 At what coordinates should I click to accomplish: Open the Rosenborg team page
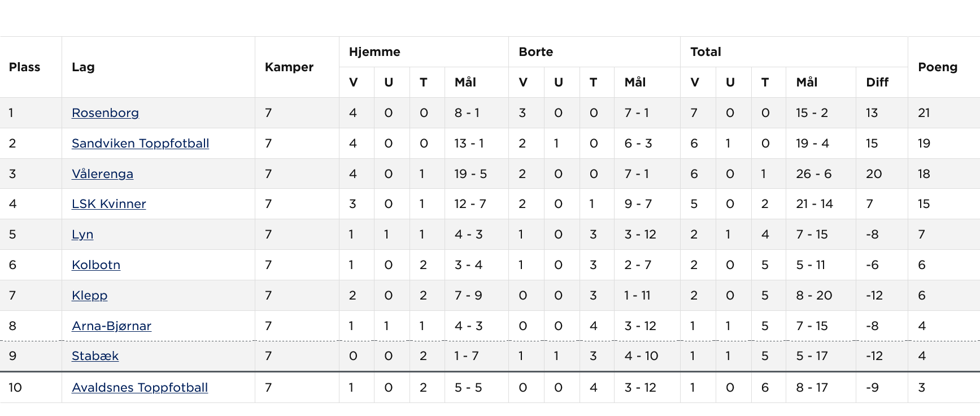[105, 112]
